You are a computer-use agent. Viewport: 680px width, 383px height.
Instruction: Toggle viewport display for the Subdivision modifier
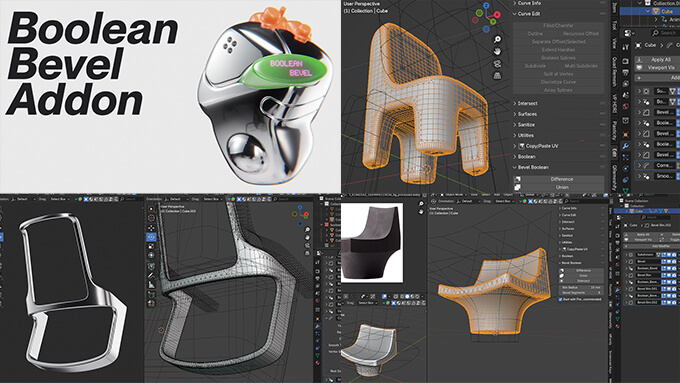[669, 255]
